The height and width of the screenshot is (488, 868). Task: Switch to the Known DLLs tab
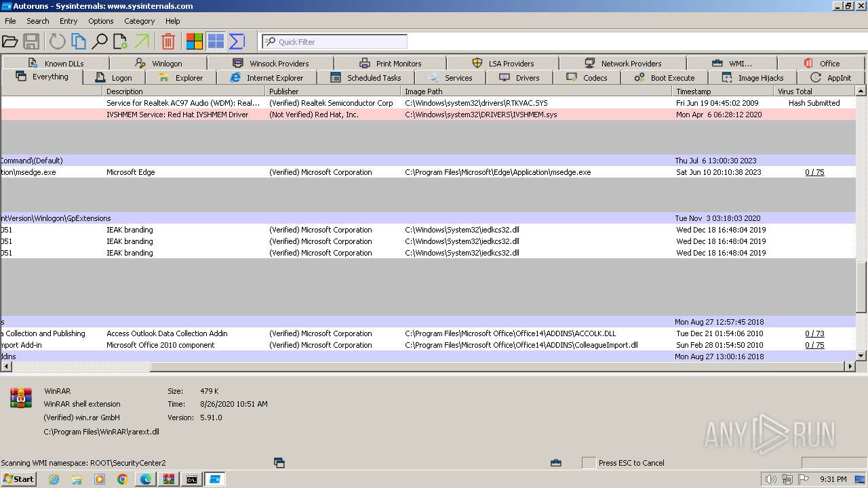(56, 63)
